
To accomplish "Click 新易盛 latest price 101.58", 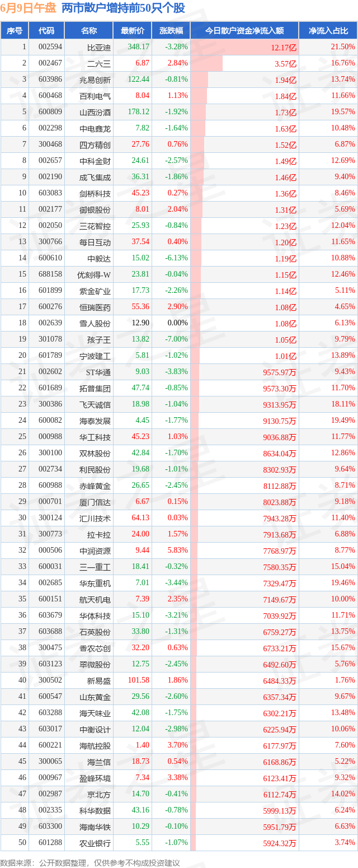I will click(x=139, y=680).
